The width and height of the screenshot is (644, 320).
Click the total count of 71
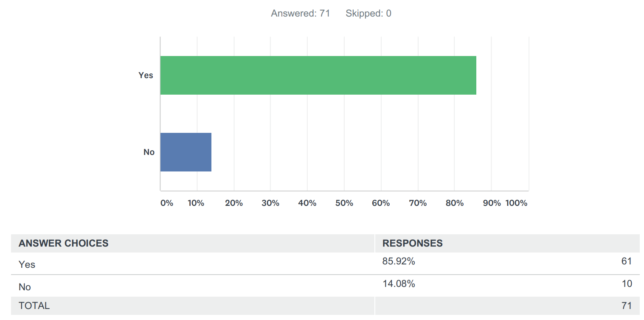pos(627,306)
